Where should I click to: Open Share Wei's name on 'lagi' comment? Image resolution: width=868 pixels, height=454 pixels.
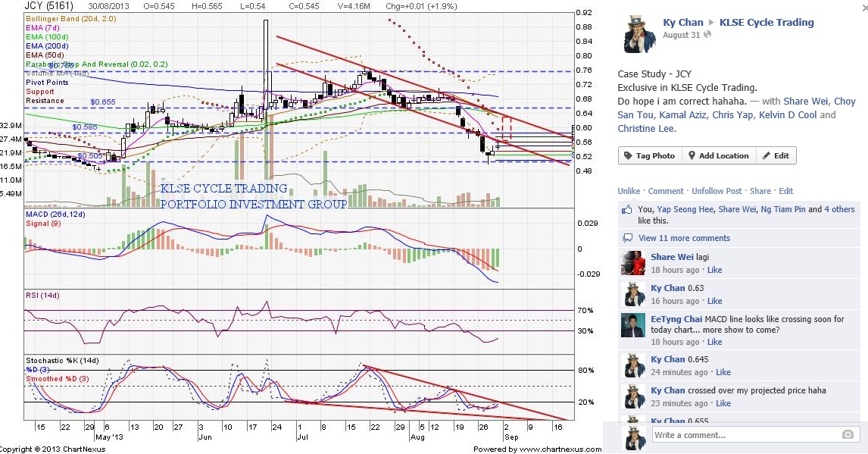[x=672, y=257]
